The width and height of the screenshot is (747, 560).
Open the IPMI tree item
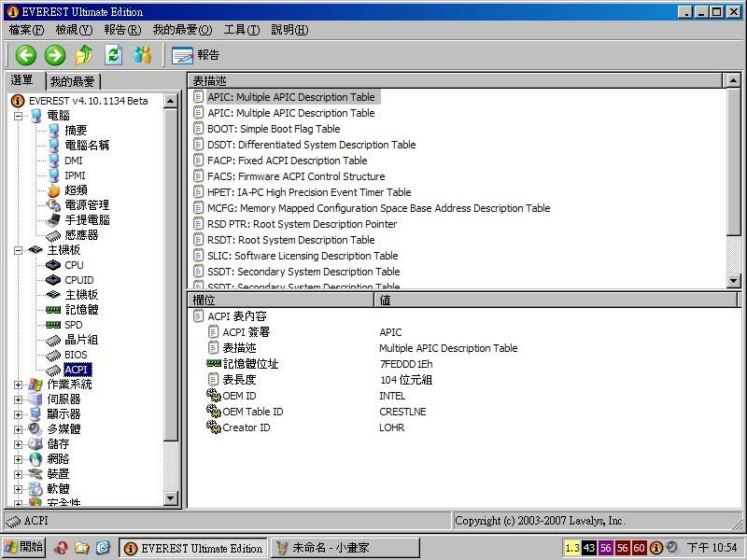(75, 175)
